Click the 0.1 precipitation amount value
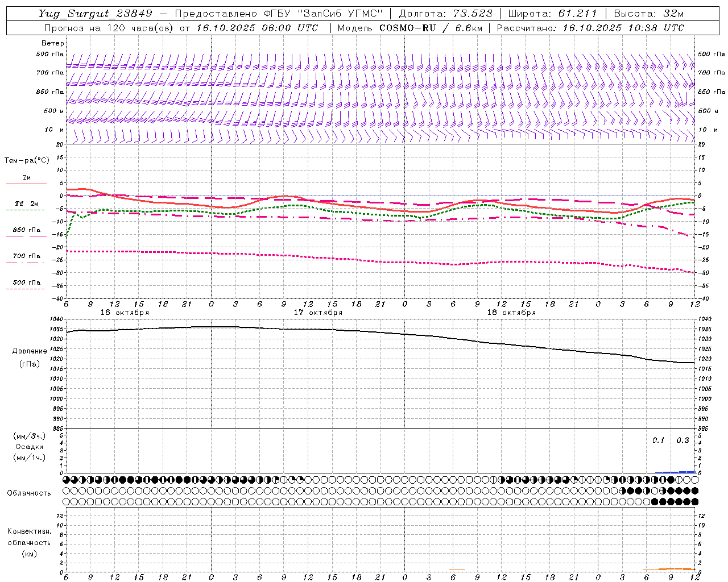Screen dimensions: 728x582 [x=658, y=440]
